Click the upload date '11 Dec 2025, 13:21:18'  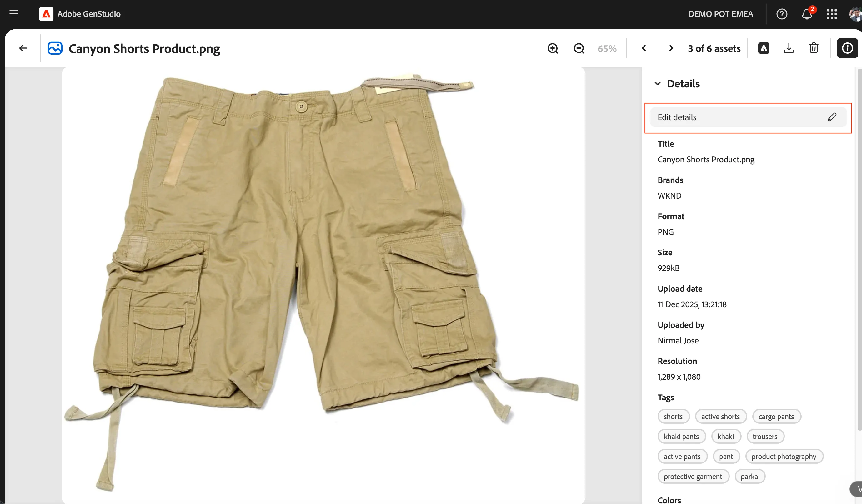click(692, 304)
